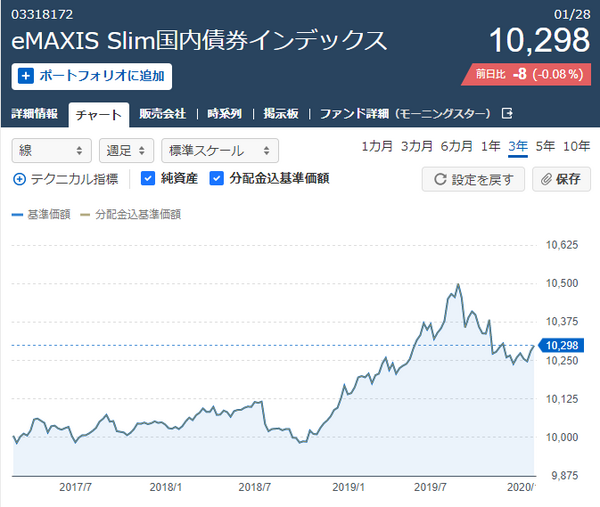Click the large 10,298 price in header
Screen dimensions: 600x507
pos(540,40)
